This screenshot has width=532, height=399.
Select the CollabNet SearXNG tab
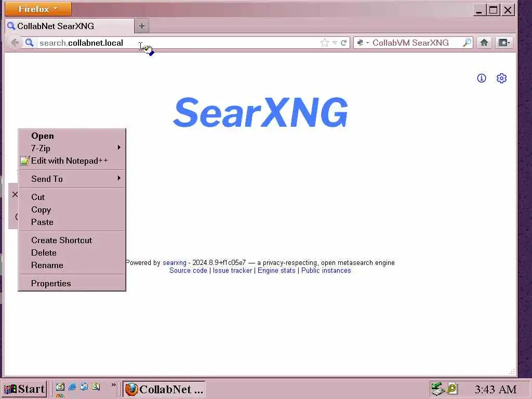(70, 26)
